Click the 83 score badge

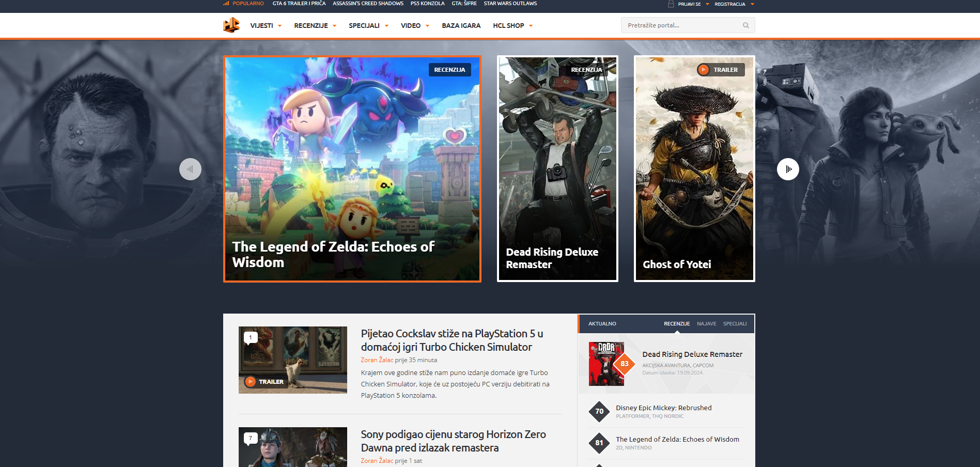(x=624, y=364)
